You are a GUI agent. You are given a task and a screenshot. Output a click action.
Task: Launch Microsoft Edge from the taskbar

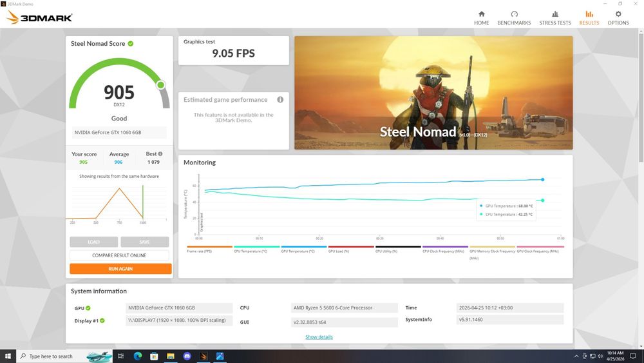click(x=138, y=356)
